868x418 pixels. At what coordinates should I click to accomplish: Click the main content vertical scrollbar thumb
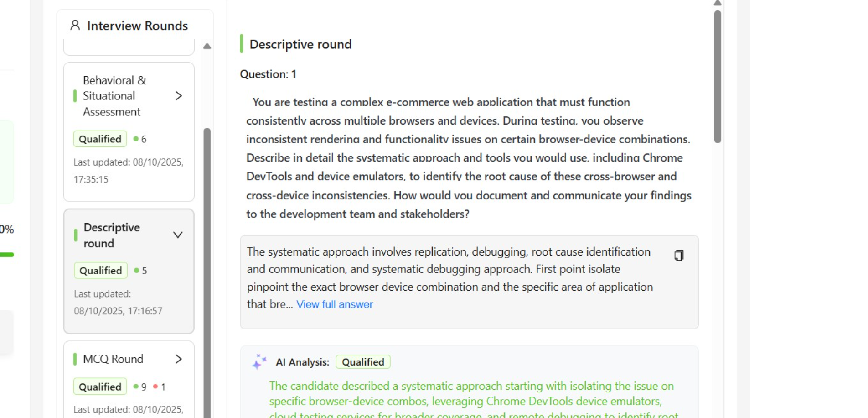(718, 78)
